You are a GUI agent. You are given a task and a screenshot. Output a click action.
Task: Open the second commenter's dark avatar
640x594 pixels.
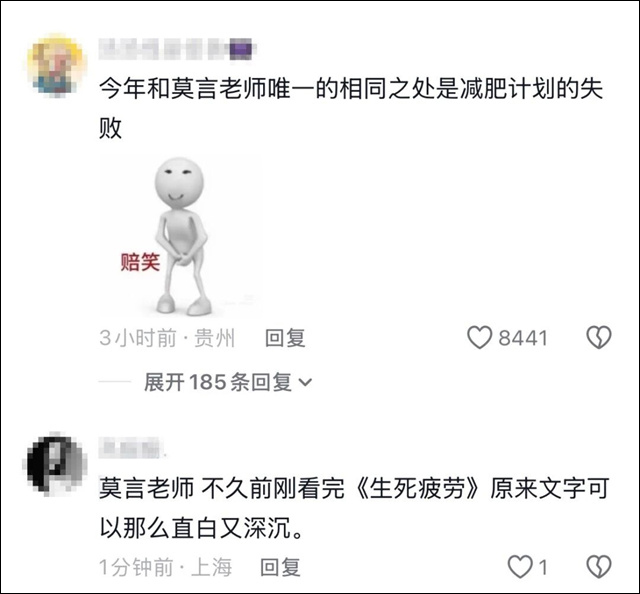(x=55, y=465)
